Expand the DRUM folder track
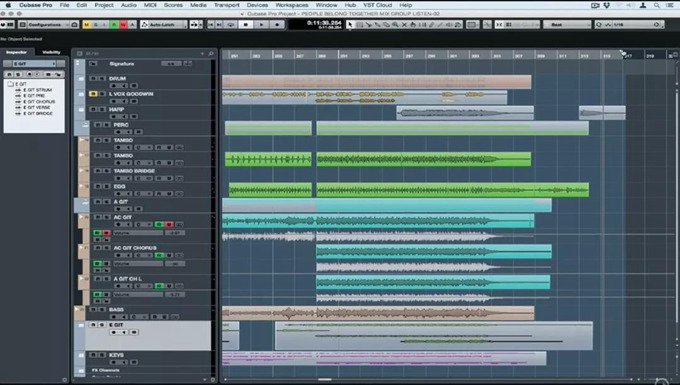Image resolution: width=680 pixels, height=385 pixels. [81, 78]
